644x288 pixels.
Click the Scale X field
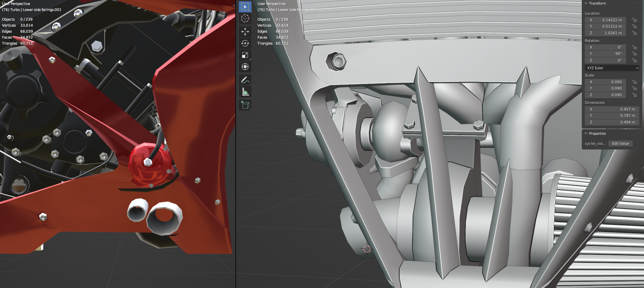point(605,82)
